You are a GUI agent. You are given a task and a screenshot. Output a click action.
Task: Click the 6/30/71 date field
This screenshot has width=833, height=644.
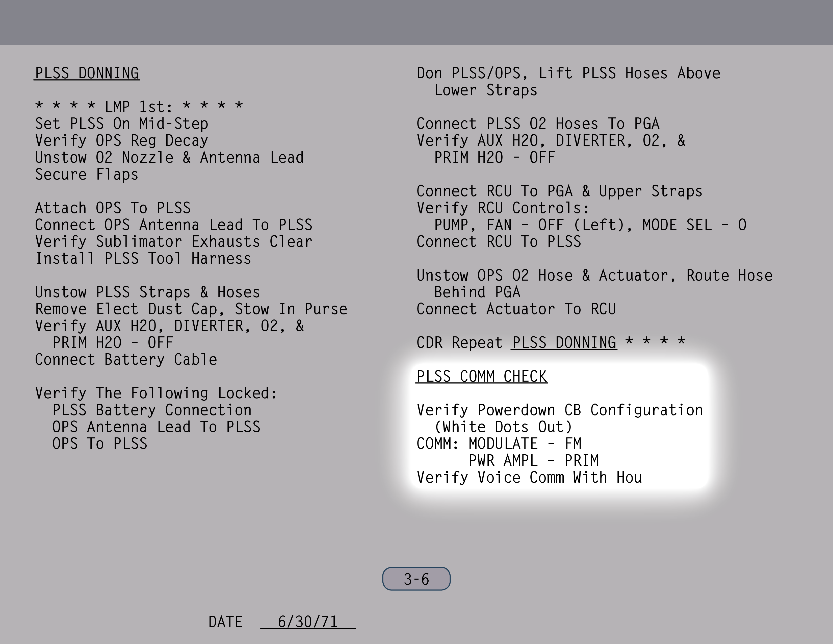307,622
